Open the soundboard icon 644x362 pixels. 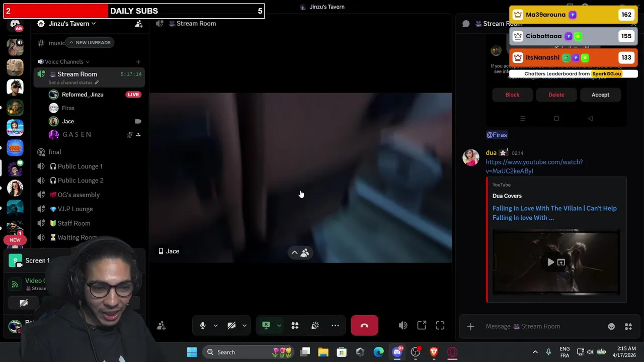315,325
